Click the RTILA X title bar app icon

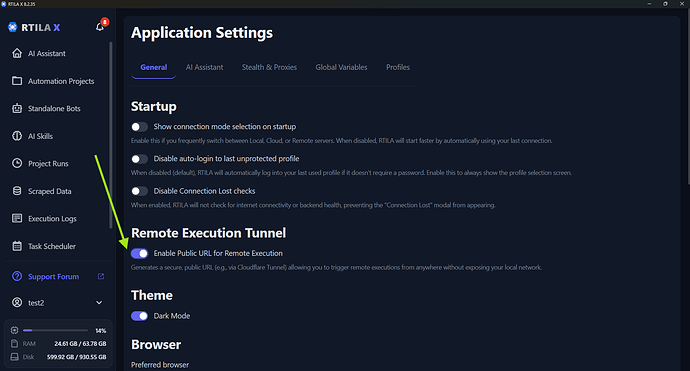click(x=4, y=4)
